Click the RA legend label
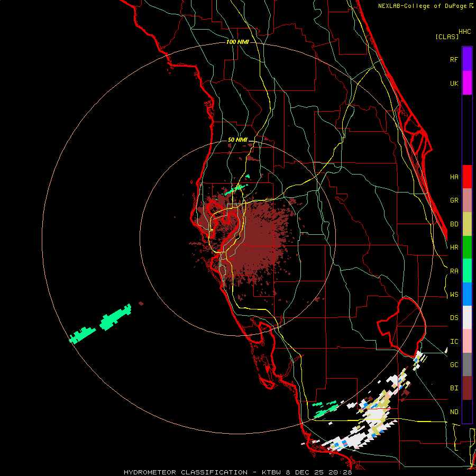 click(x=454, y=271)
